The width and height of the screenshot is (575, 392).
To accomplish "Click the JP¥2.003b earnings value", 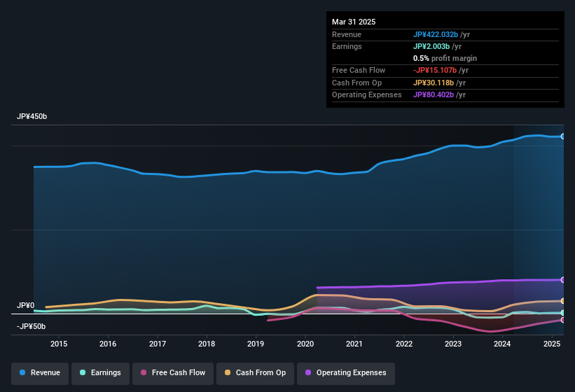I will [431, 46].
